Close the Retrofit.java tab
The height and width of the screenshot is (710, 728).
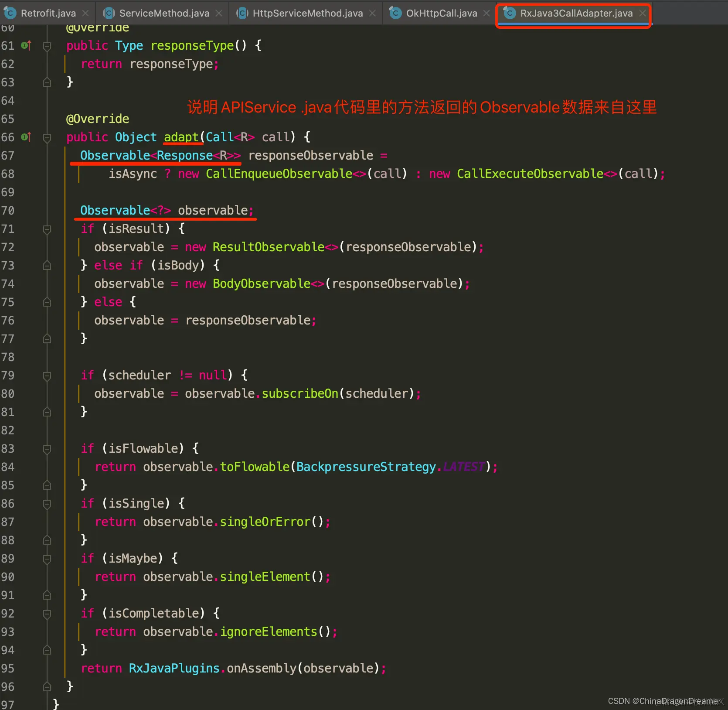86,13
